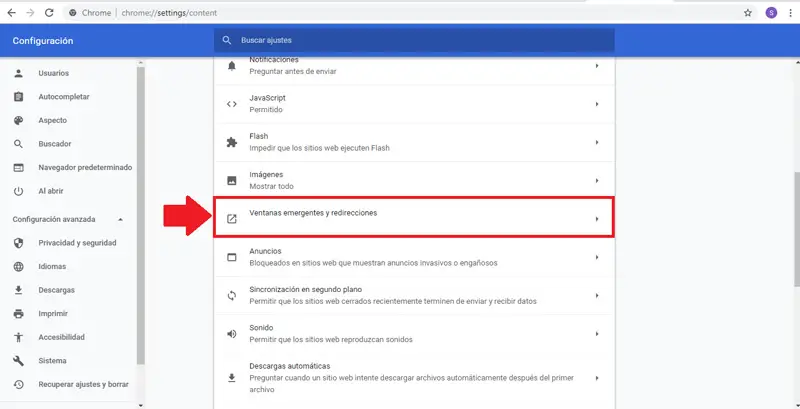Open JavaScript Permitido setting
Screen dimensions: 800x409
pos(414,104)
